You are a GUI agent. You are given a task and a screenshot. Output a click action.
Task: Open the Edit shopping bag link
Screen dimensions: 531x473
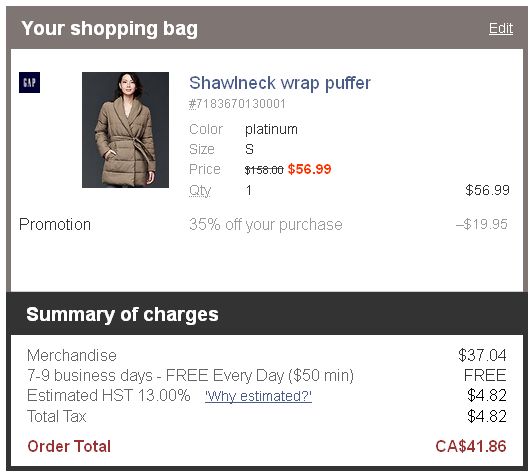tap(501, 28)
